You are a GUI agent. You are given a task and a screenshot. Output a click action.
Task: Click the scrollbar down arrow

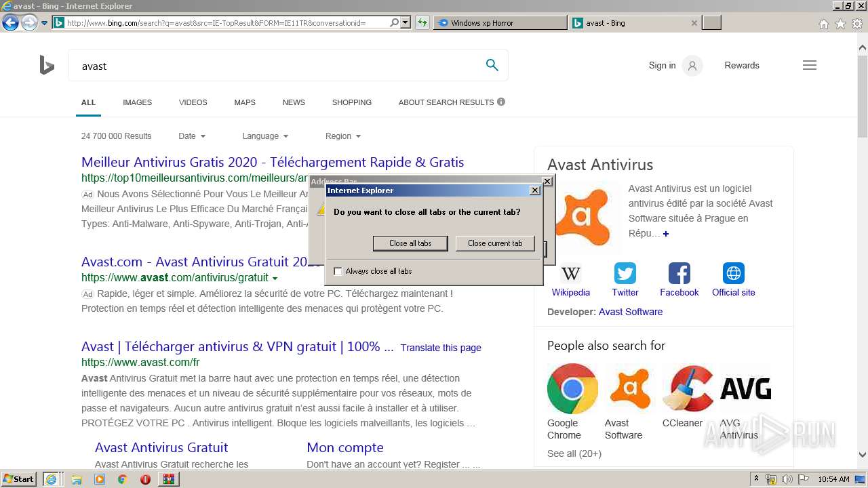(x=863, y=455)
